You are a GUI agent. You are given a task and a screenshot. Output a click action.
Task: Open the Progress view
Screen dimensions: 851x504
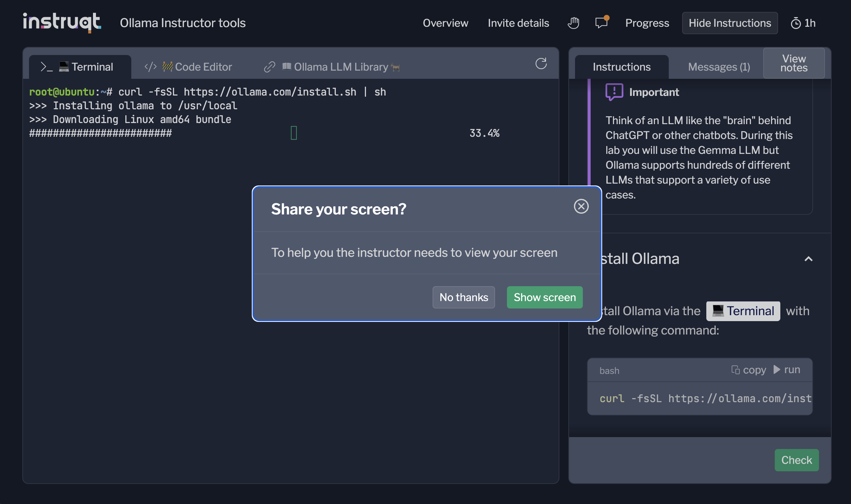tap(647, 23)
